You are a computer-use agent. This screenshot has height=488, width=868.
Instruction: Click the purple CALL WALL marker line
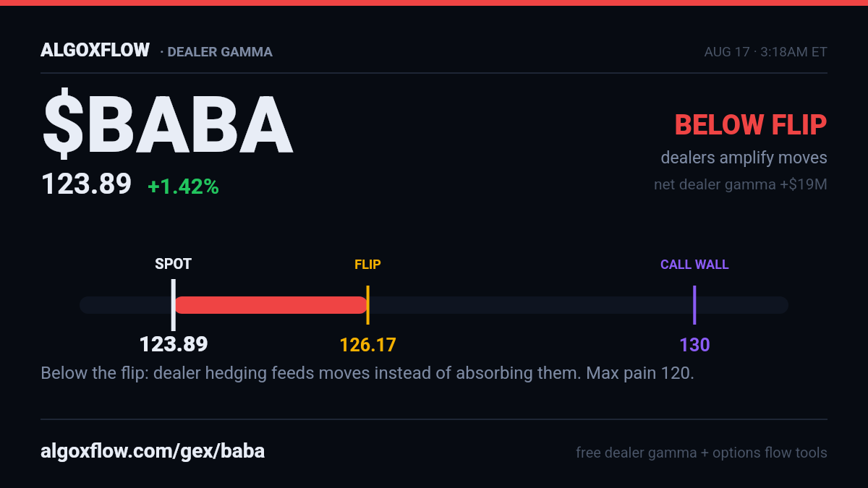tap(694, 305)
